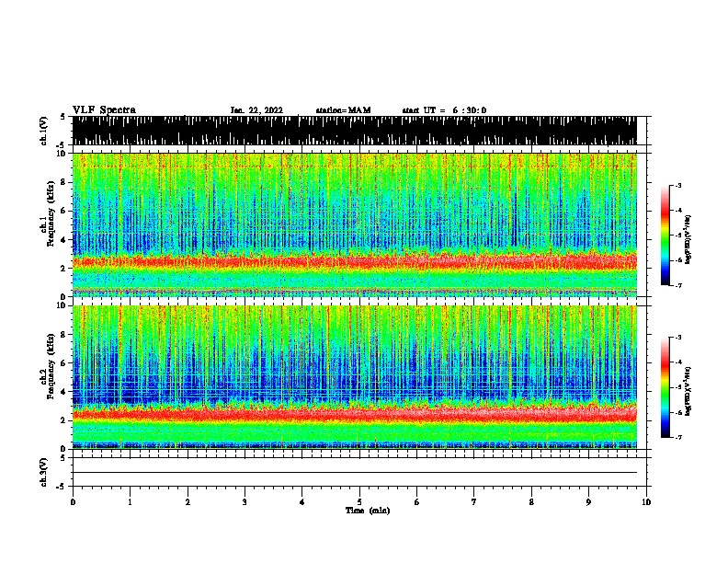Click time axis tick label "7"

coord(474,502)
